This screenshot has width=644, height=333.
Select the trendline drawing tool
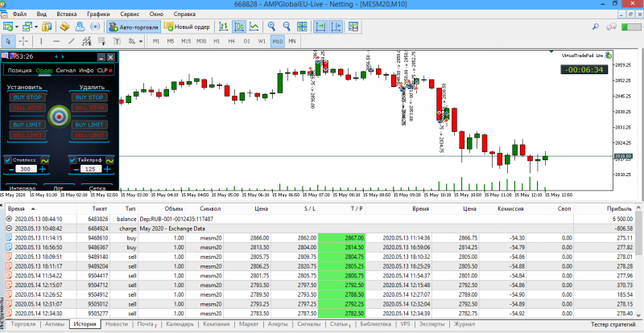tap(72, 41)
